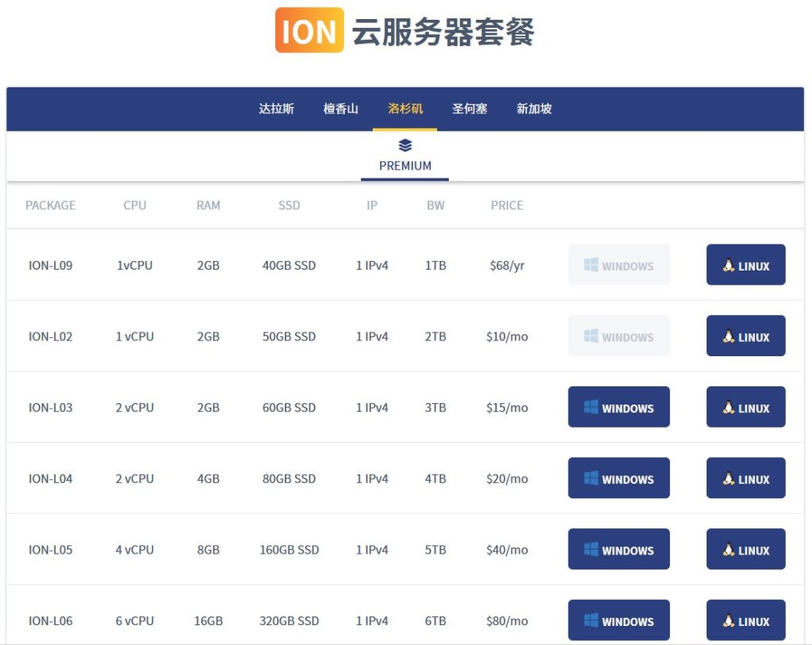This screenshot has height=645, width=812.
Task: Click the grayed Windows button for ION-L09
Action: coord(619,265)
